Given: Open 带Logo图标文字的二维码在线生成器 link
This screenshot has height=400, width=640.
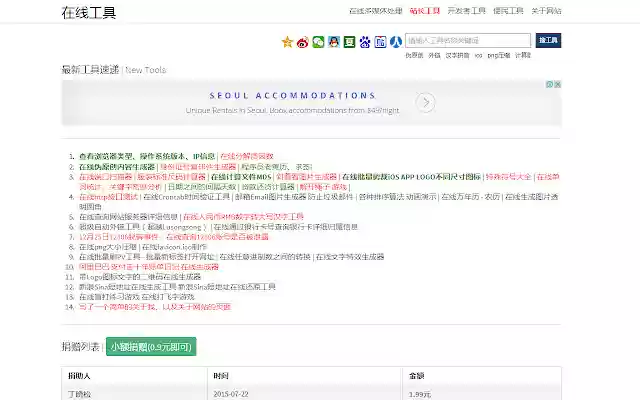Looking at the screenshot, I should [x=140, y=277].
